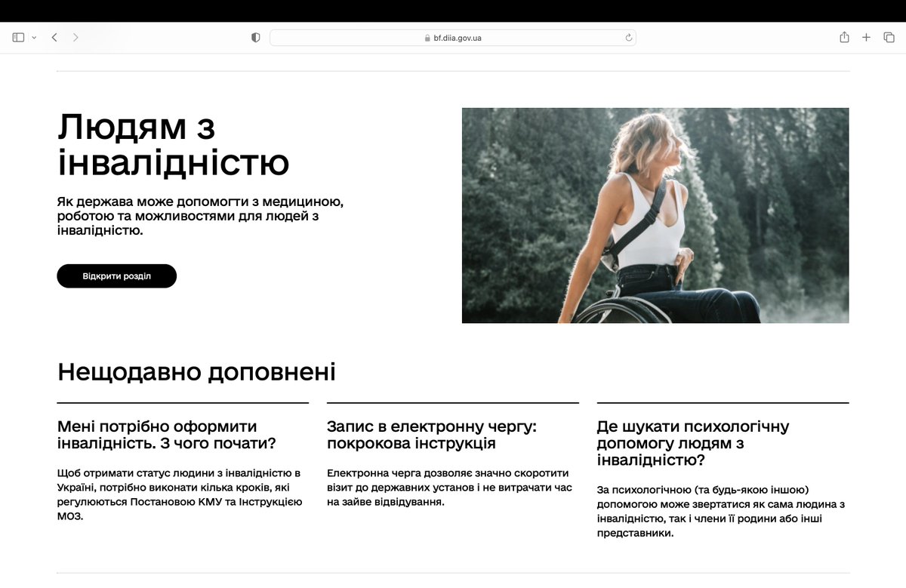Click the padlock icon in the address bar
The width and height of the screenshot is (906, 588).
tap(425, 36)
